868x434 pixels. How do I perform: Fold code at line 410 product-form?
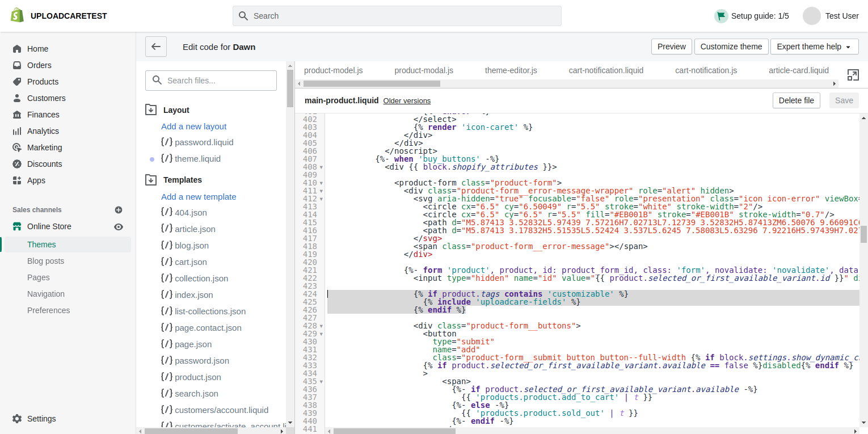(x=321, y=183)
